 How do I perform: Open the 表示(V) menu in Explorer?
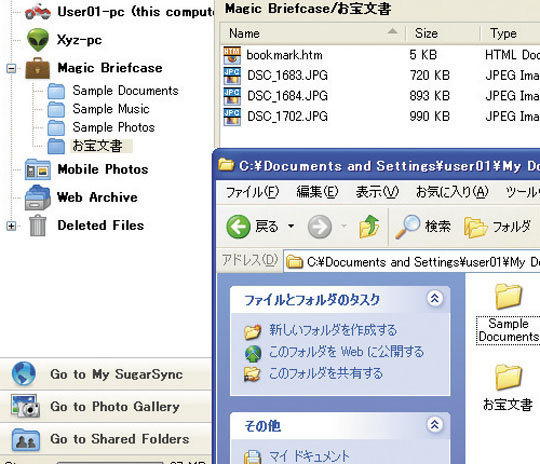pos(377,192)
